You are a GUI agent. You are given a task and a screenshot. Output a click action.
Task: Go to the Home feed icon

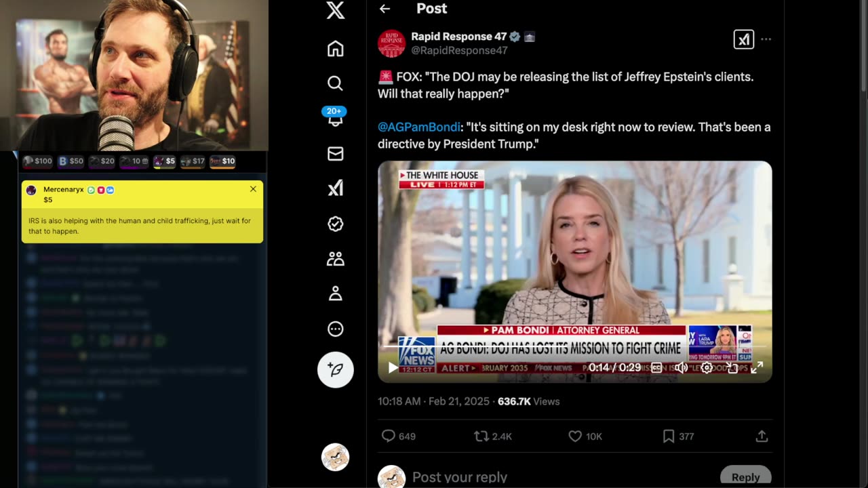(x=335, y=49)
